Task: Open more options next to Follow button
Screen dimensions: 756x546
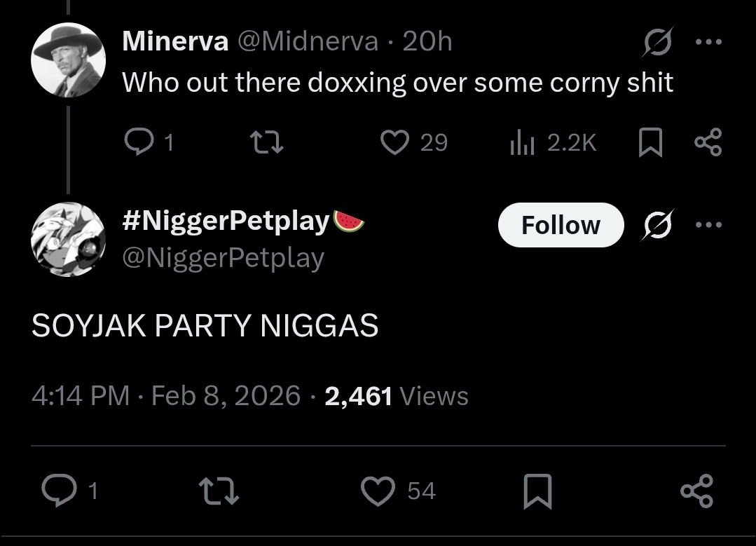Action: point(708,225)
